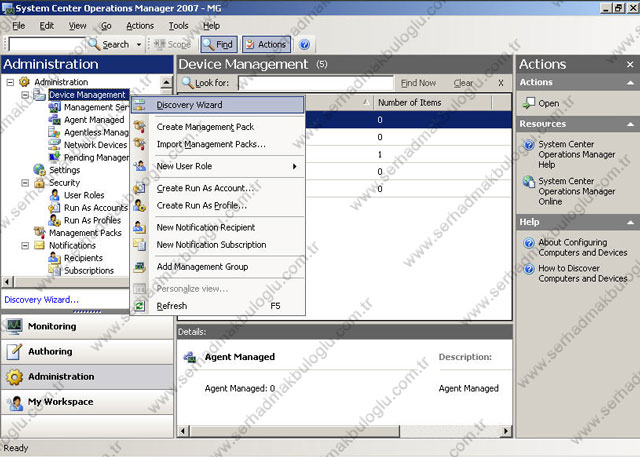
Task: Click the Recipients icon in tree
Action: pos(54,258)
